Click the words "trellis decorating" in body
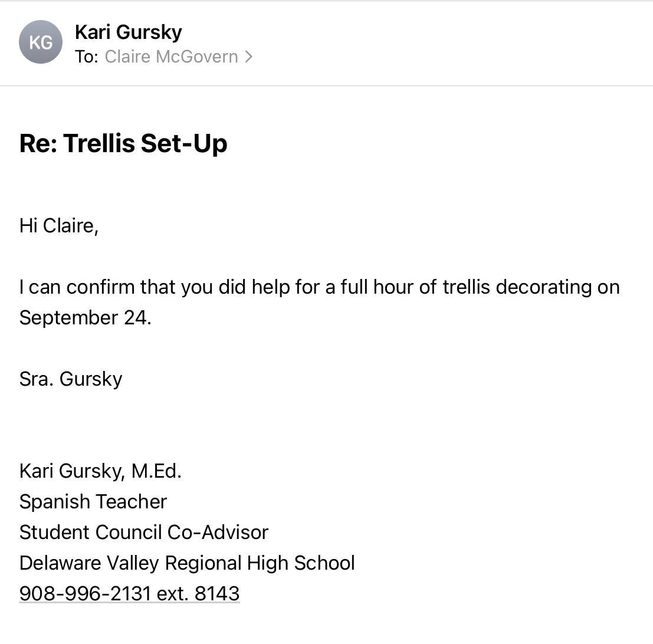Screen dimensions: 653x644 tap(513, 287)
